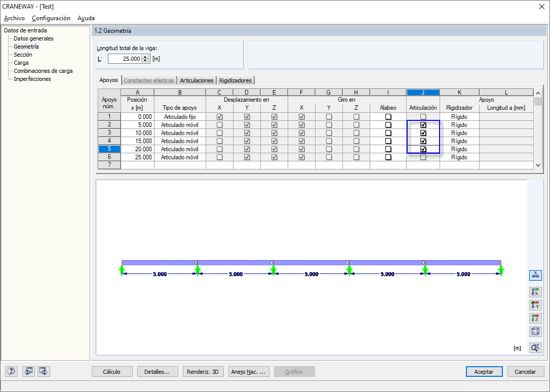
Task: Go to the previous input window
Action: pyautogui.click(x=28, y=371)
